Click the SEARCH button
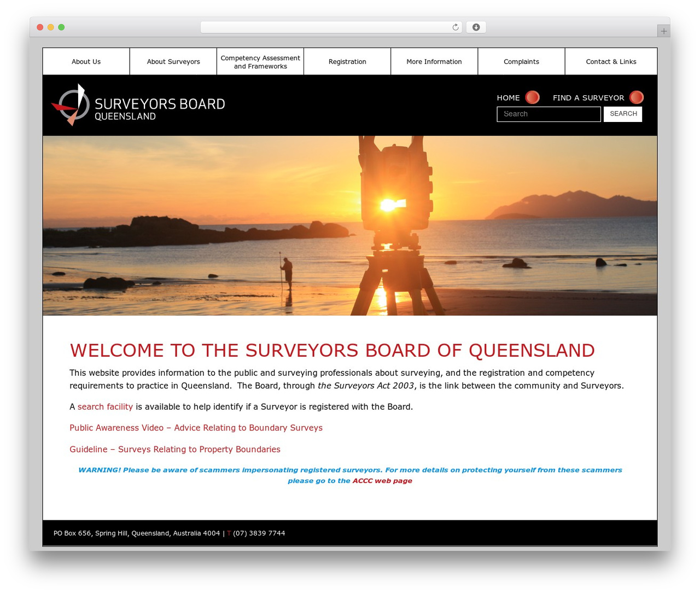The height and width of the screenshot is (593, 700). click(x=623, y=114)
